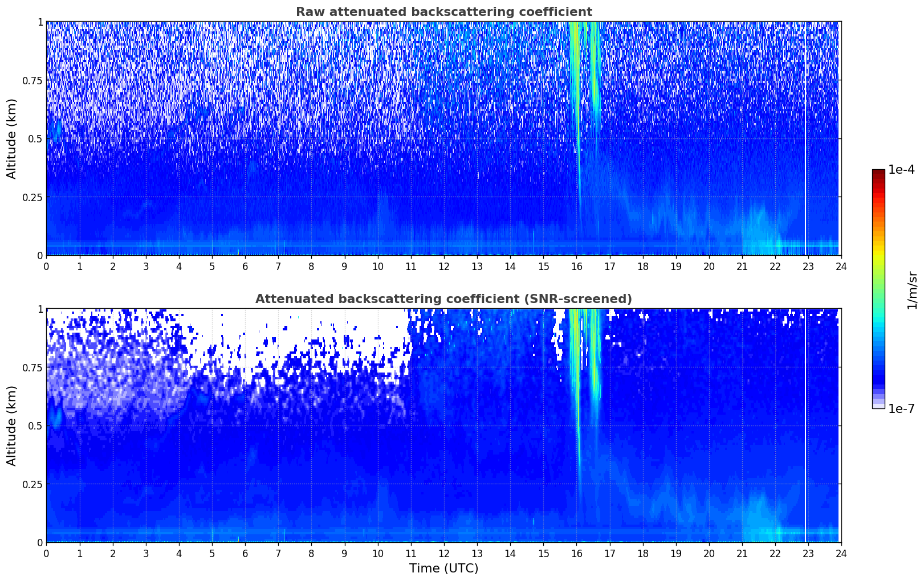Image resolution: width=924 pixels, height=581 pixels.
Task: Click hour '23' tick below bottom plot
Action: point(808,553)
